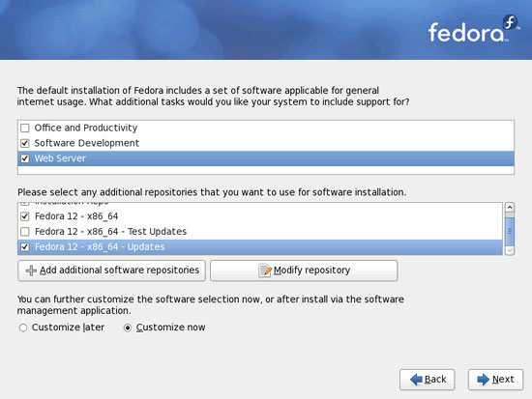532x399 pixels.
Task: Enable the Office and Productivity checkbox
Action: (25, 128)
